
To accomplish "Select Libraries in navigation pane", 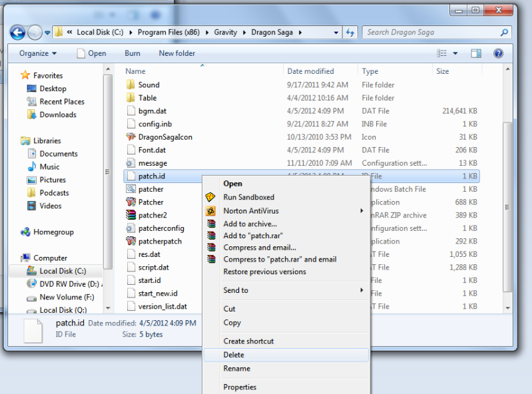I will [41, 140].
